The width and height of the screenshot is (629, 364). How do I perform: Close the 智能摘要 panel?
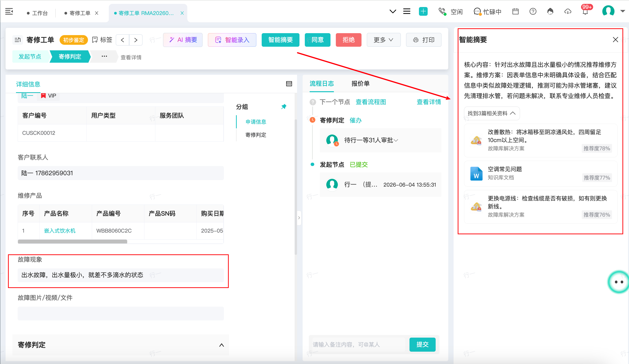tap(615, 40)
